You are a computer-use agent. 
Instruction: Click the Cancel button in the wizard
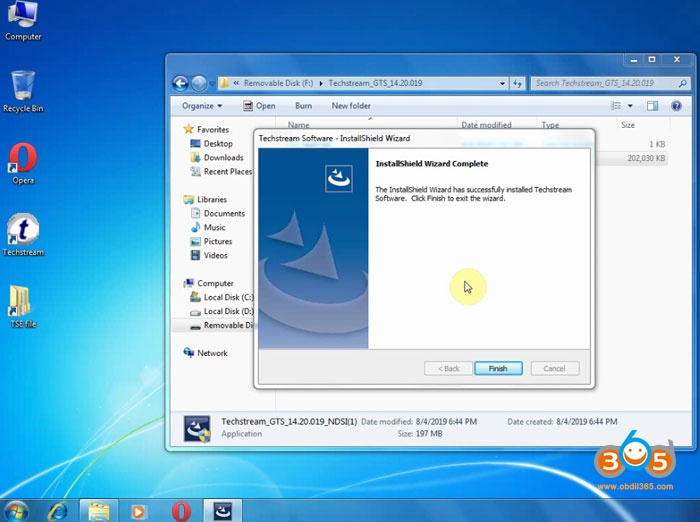554,368
